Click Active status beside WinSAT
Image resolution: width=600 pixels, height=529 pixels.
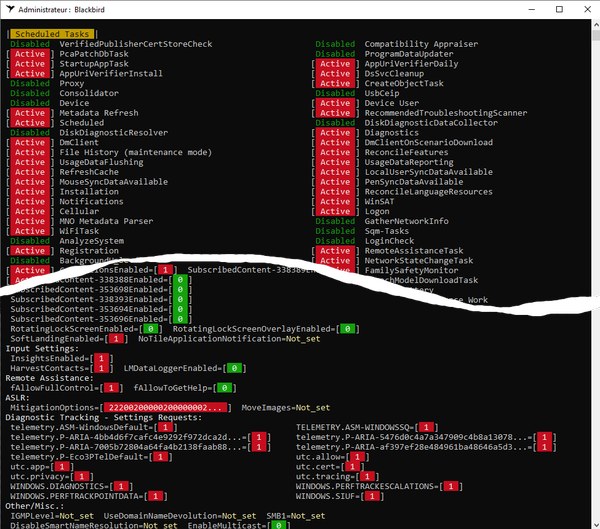(x=335, y=201)
